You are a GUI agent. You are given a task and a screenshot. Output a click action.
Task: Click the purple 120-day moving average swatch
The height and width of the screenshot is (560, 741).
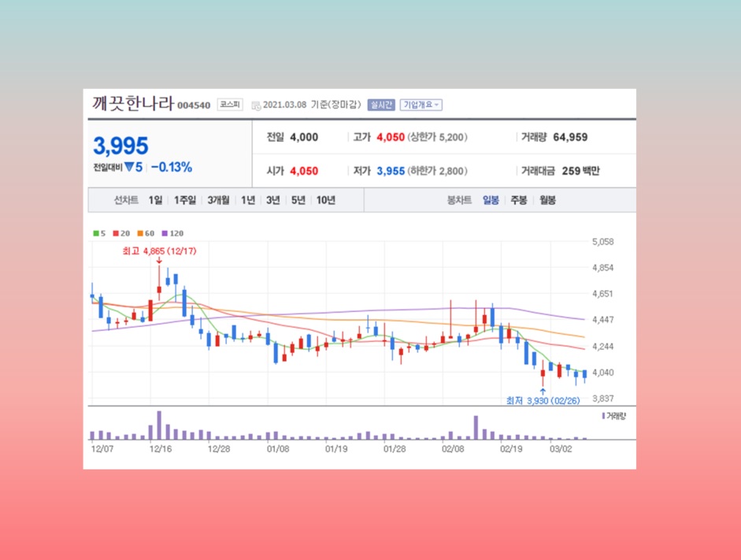165,233
